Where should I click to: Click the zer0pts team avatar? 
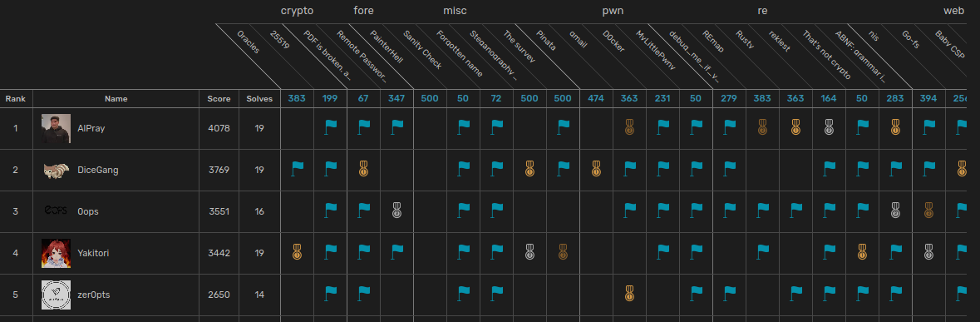[57, 295]
